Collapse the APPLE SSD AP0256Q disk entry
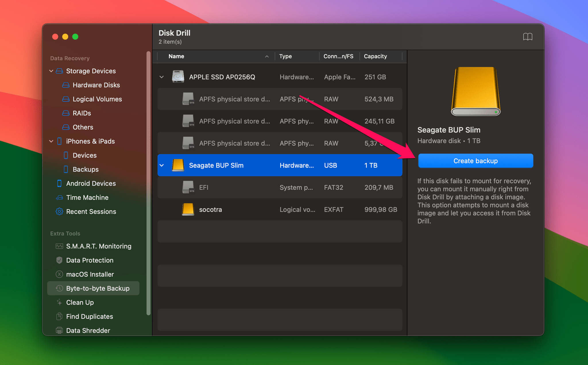 (x=162, y=77)
